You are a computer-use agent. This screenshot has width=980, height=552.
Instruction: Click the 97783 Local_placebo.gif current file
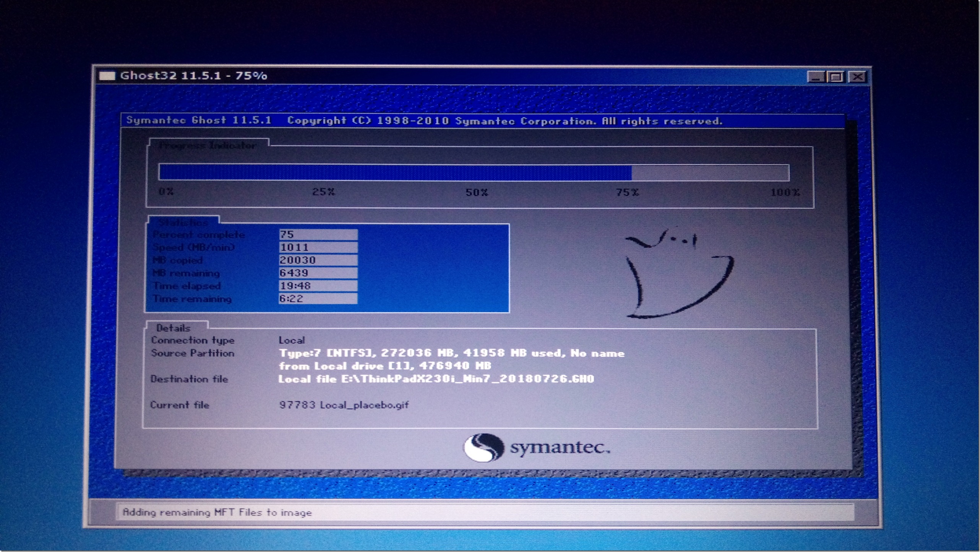tap(344, 405)
